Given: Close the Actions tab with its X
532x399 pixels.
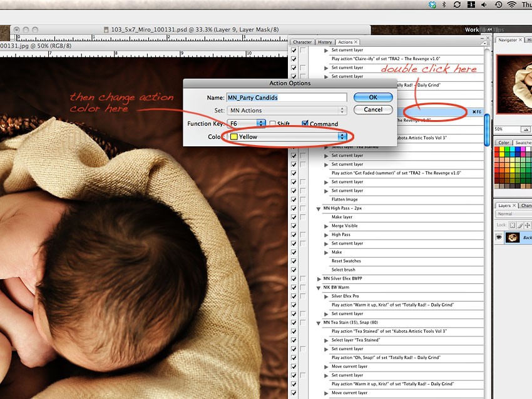Looking at the screenshot, I should [x=356, y=42].
